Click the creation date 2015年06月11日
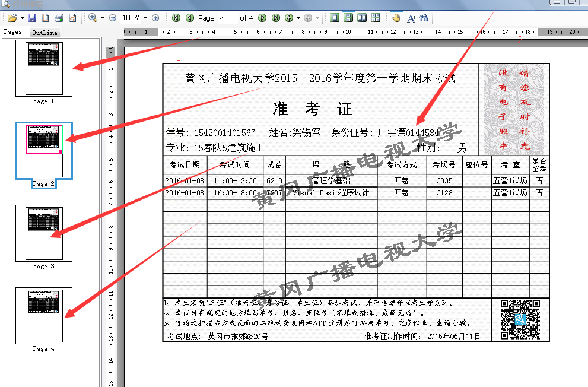Screen dimensions: 588x387 (454, 337)
